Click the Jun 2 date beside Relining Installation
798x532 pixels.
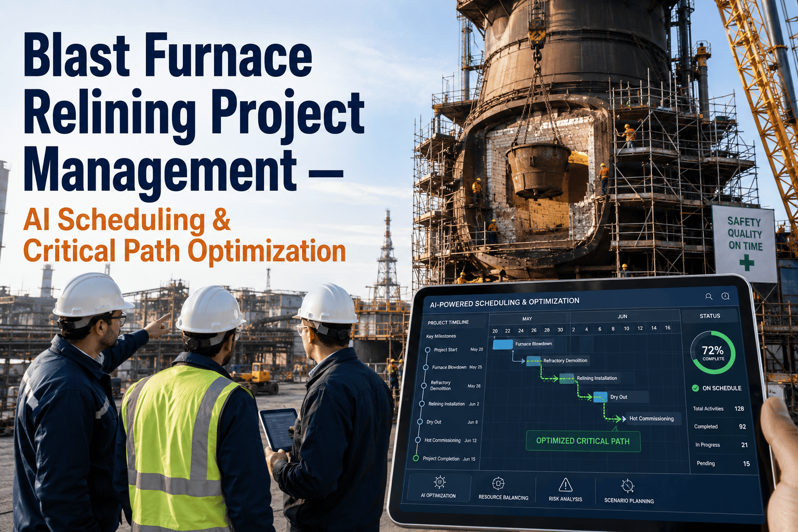474,404
